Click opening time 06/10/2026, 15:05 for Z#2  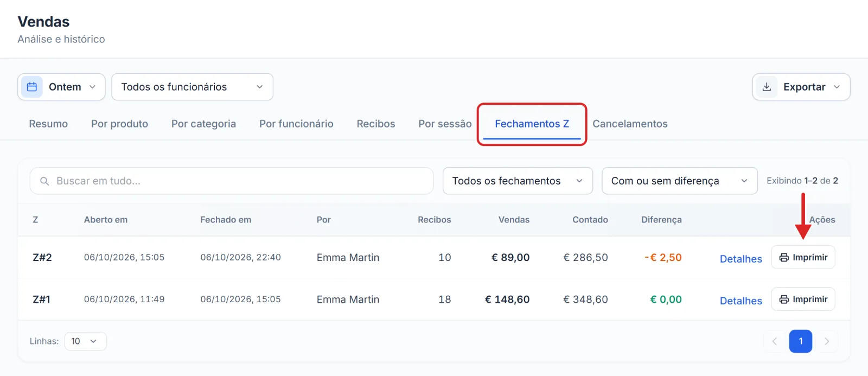coord(124,257)
